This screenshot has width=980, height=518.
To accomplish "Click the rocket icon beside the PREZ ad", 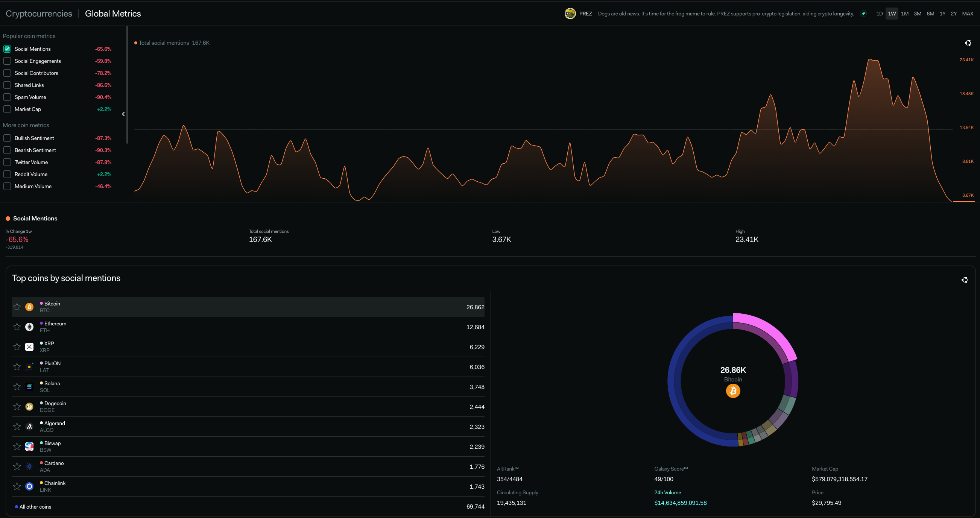I will pos(864,14).
